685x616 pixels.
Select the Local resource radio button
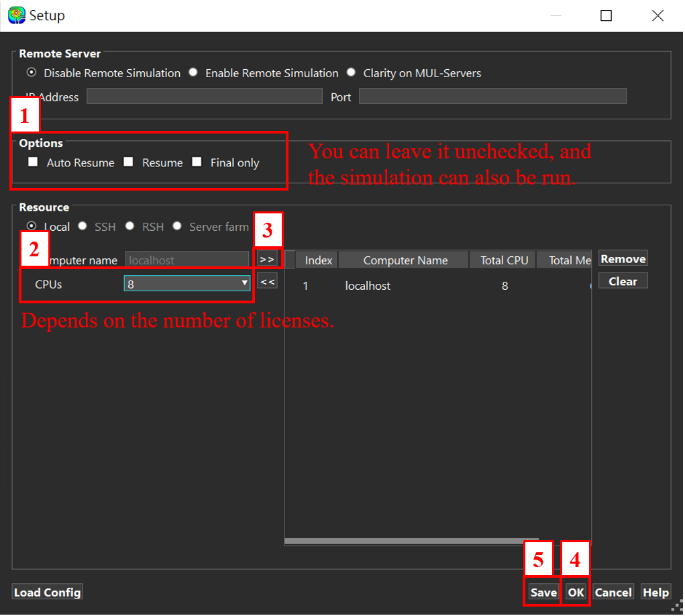pos(32,226)
